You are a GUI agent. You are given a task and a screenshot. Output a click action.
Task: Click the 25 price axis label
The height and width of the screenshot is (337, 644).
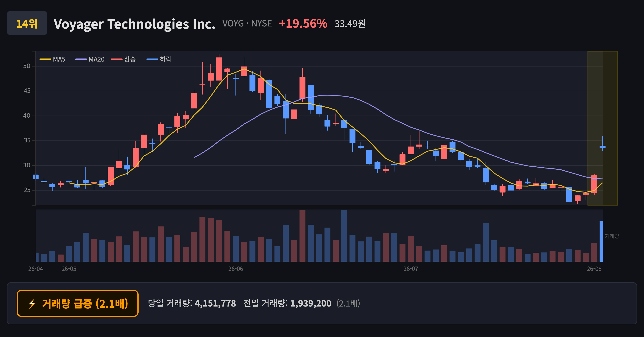[x=27, y=190]
